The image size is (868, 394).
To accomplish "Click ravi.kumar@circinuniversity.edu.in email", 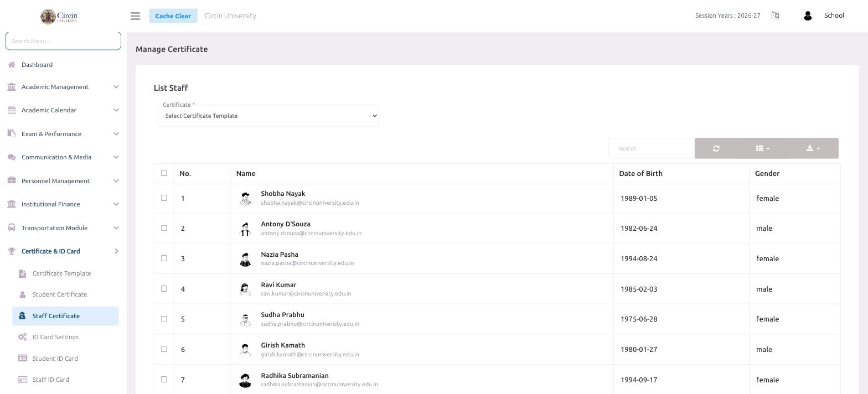I will (x=306, y=294).
